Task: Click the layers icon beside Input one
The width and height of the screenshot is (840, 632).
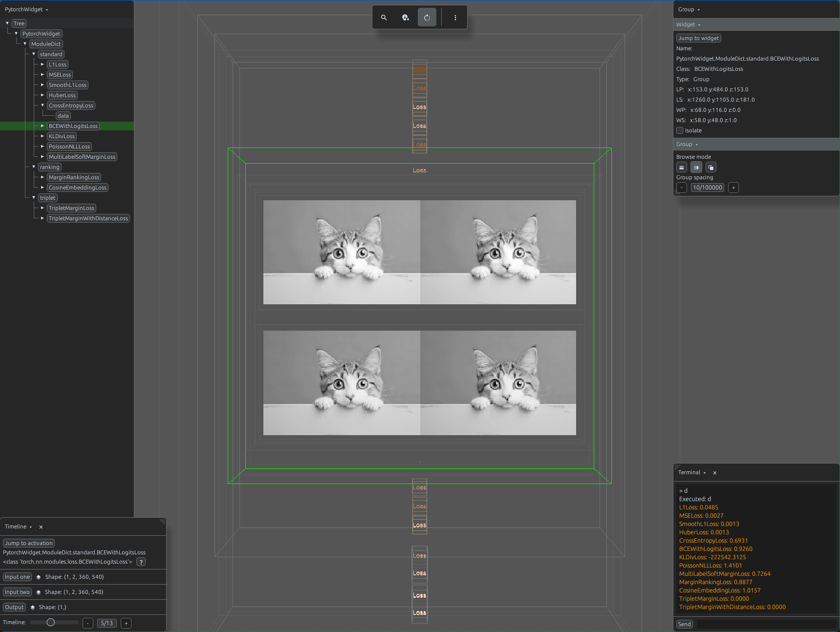Action: (x=39, y=577)
